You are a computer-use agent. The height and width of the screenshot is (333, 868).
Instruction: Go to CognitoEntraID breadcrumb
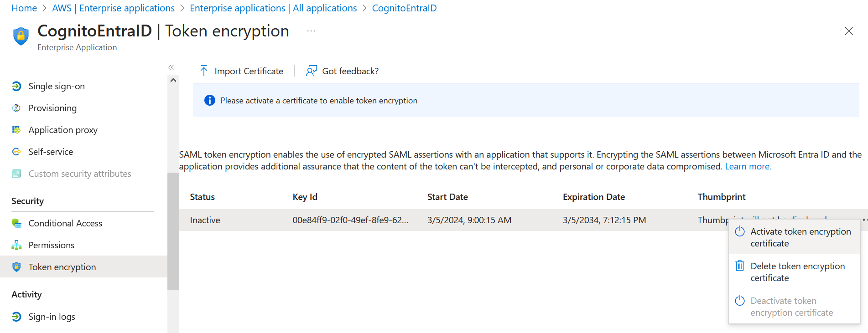(404, 8)
